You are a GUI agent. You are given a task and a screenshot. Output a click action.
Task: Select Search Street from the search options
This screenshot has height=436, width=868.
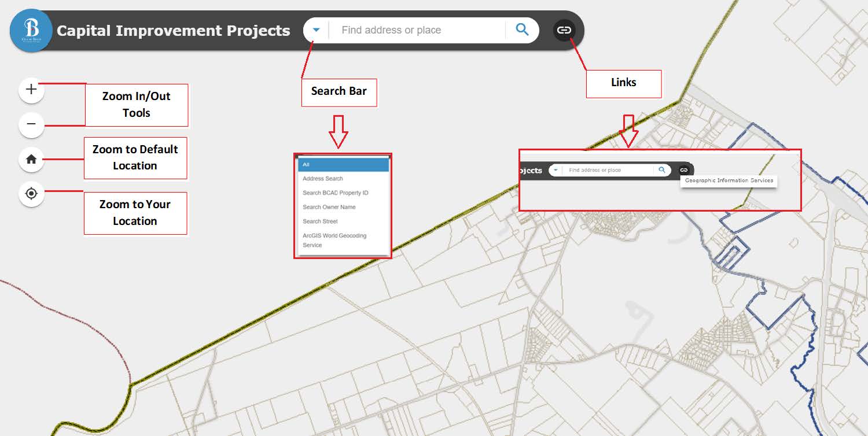(x=320, y=221)
